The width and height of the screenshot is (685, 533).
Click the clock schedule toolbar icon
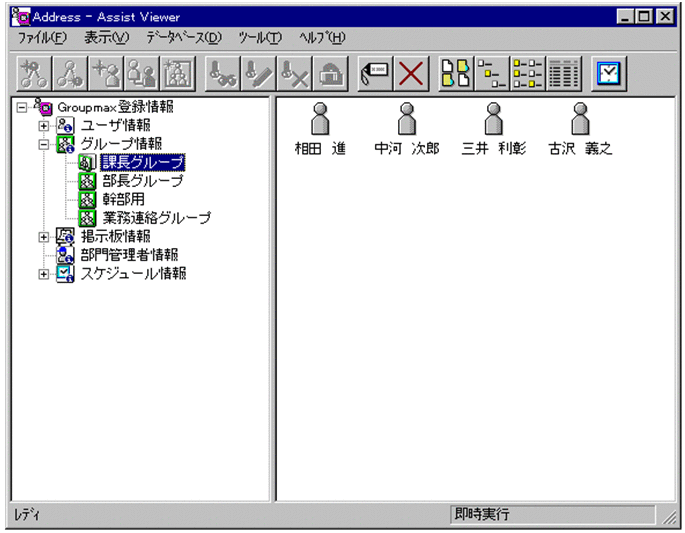click(609, 74)
